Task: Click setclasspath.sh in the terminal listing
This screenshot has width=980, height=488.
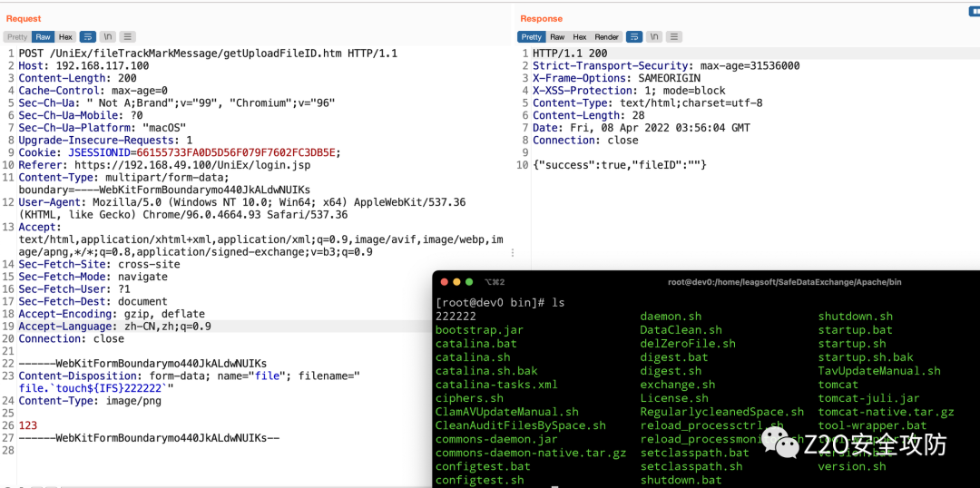Action: [691, 466]
